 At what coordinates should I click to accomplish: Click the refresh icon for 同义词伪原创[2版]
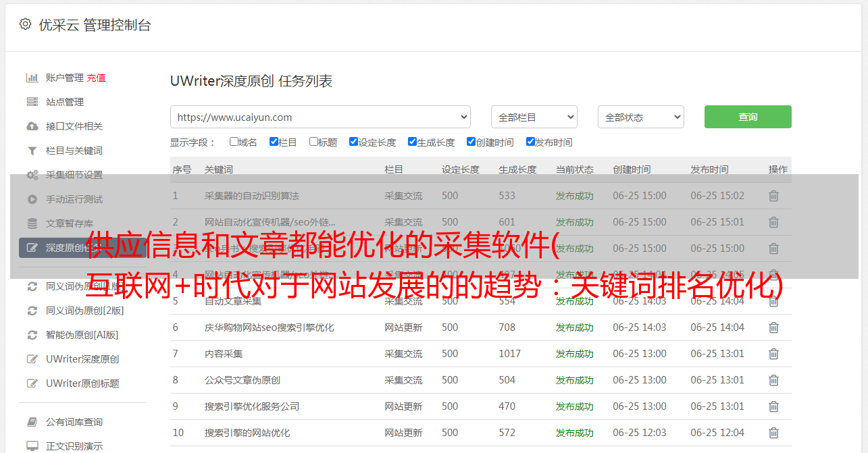click(x=32, y=311)
